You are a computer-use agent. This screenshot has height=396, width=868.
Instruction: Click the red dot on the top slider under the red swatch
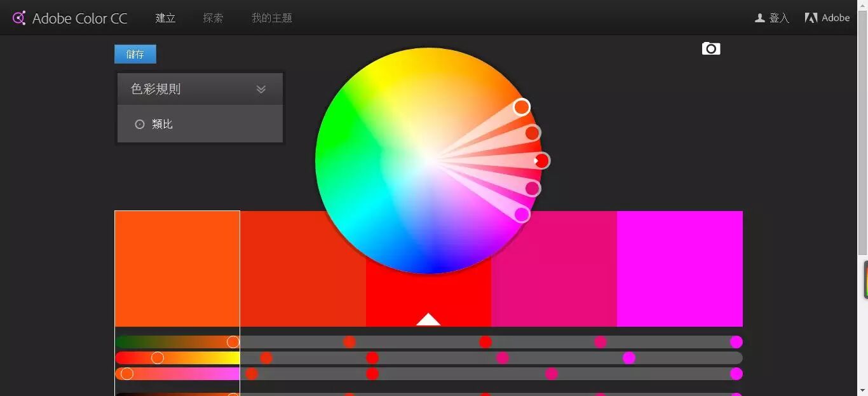coord(485,342)
